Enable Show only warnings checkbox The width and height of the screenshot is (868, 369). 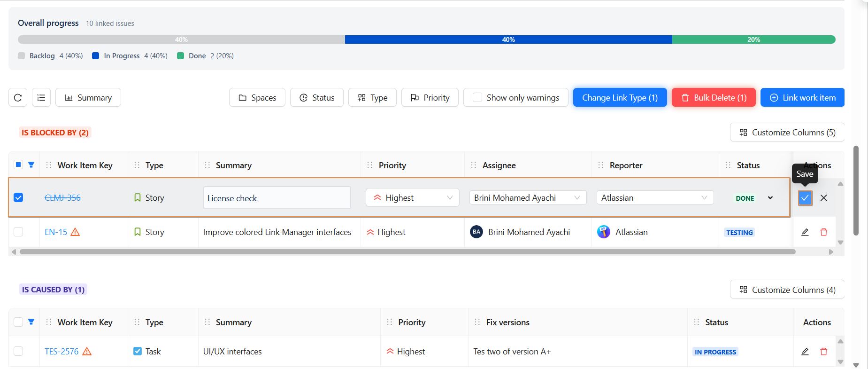point(477,98)
